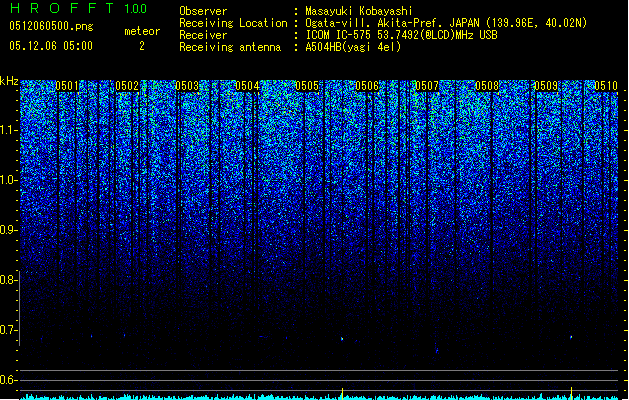
Task: Click the 1.1 kHz axis tick label
Action: pyautogui.click(x=8, y=130)
